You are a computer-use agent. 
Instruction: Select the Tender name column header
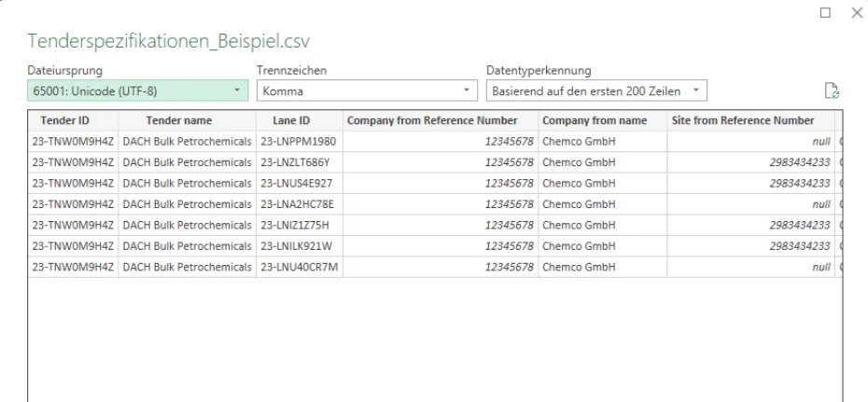[x=187, y=120]
